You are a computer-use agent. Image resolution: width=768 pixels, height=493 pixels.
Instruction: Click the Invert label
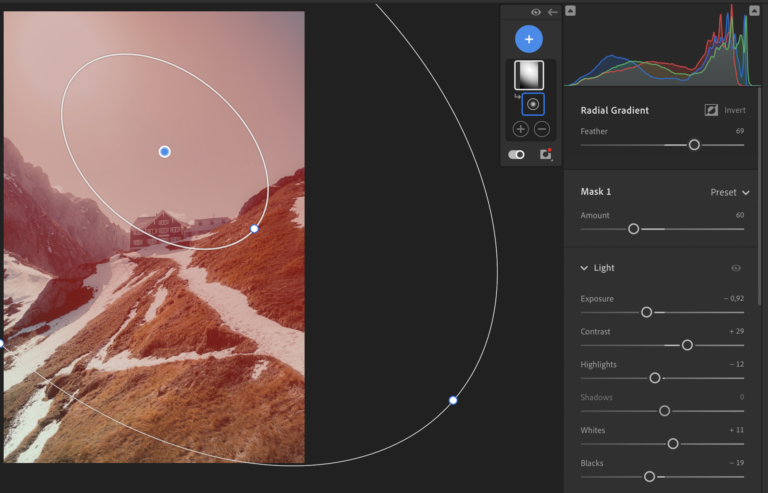pyautogui.click(x=735, y=110)
